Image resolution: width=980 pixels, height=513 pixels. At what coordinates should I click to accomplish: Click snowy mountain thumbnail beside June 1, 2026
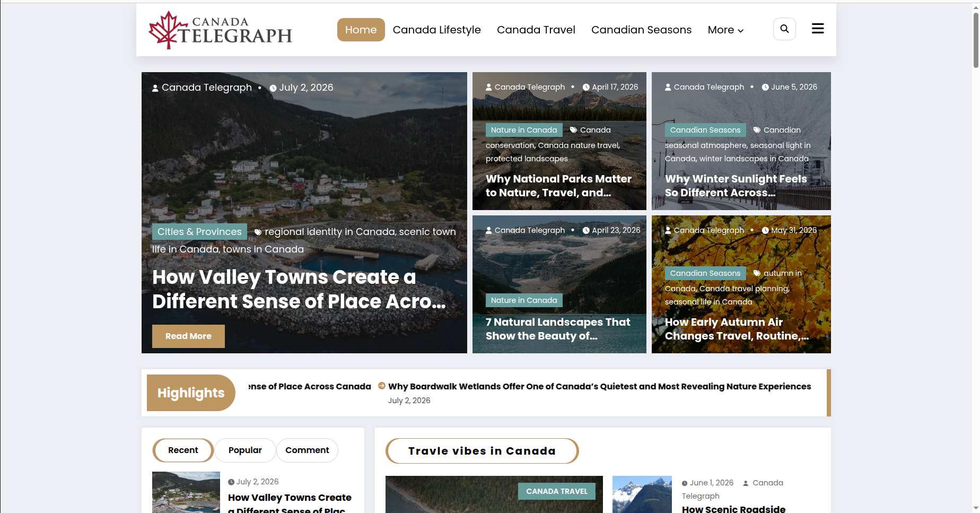[x=642, y=494]
